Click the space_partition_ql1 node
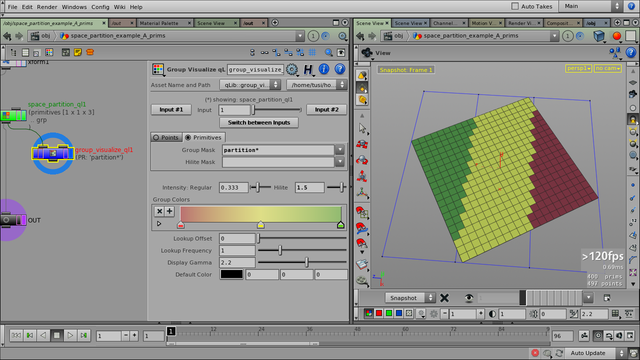Viewport: 640px width, 360px height. (13, 116)
